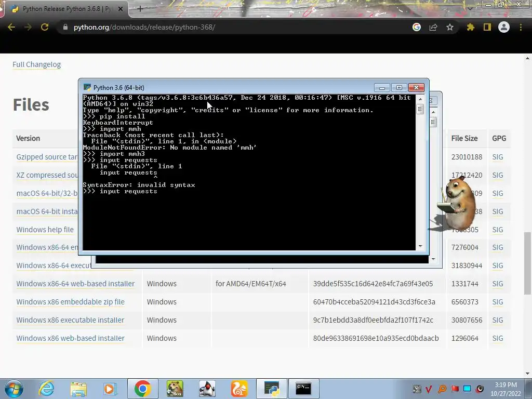The height and width of the screenshot is (399, 532).
Task: Open SIG for x86-64 web-based installer
Action: pyautogui.click(x=497, y=284)
